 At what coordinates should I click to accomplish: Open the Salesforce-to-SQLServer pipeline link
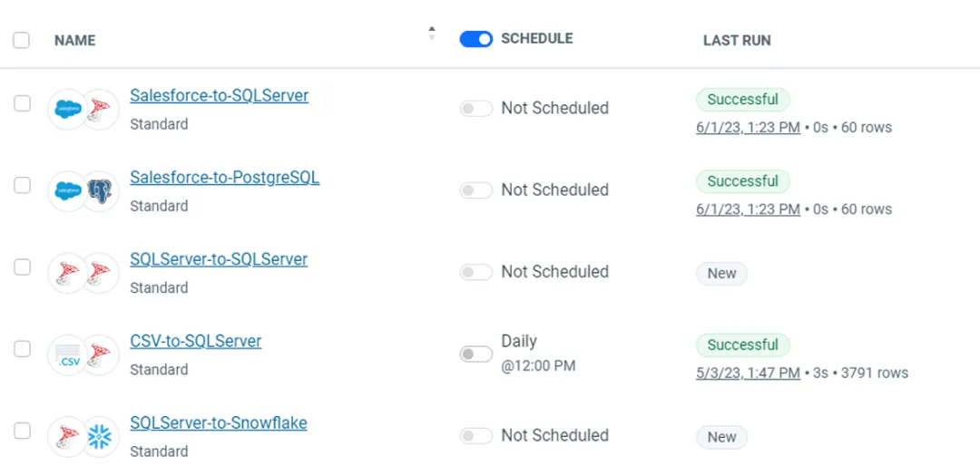[x=219, y=95]
